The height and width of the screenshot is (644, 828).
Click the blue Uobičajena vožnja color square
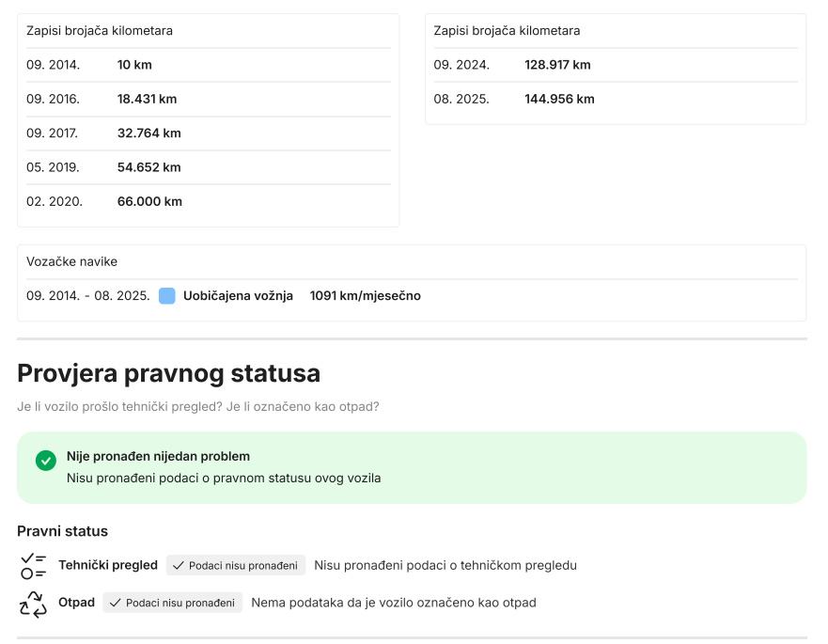coord(167,296)
